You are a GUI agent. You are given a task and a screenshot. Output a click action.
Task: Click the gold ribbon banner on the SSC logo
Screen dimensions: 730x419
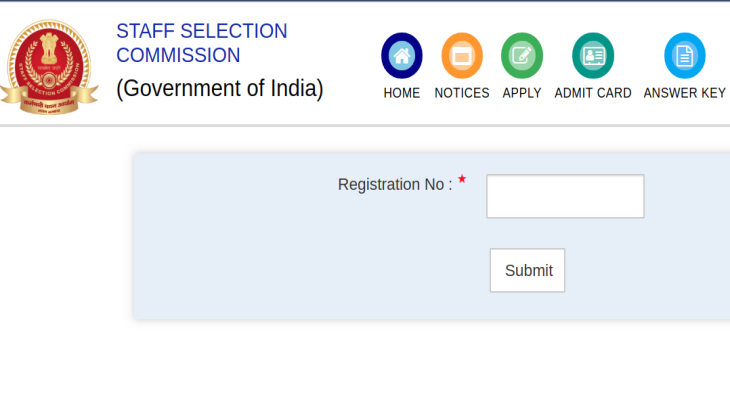pos(49,103)
